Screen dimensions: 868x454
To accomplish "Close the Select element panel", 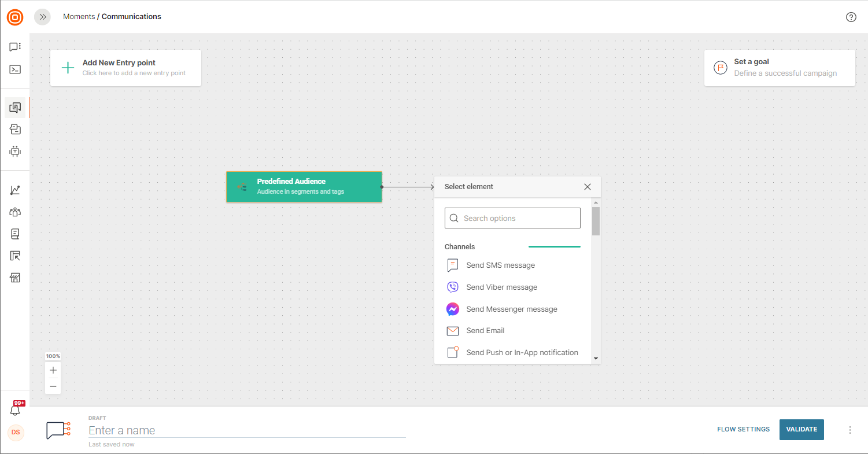I will (x=588, y=187).
